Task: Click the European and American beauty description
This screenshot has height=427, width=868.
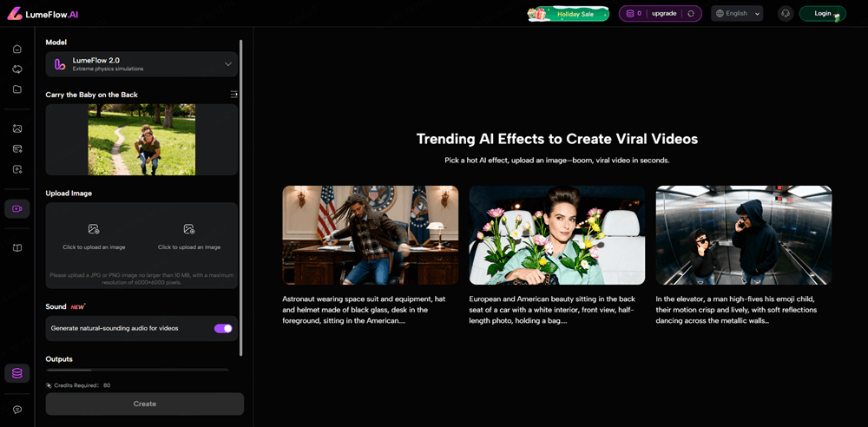Action: tap(551, 309)
